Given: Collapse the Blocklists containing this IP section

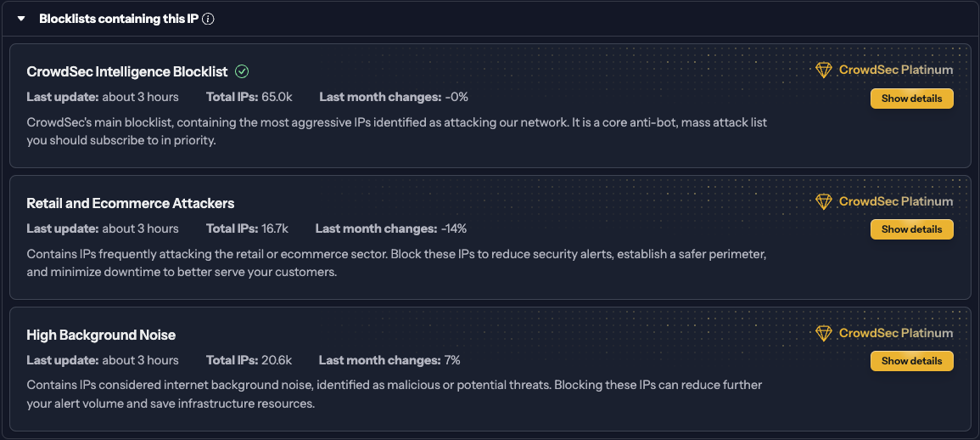Looking at the screenshot, I should [x=22, y=19].
